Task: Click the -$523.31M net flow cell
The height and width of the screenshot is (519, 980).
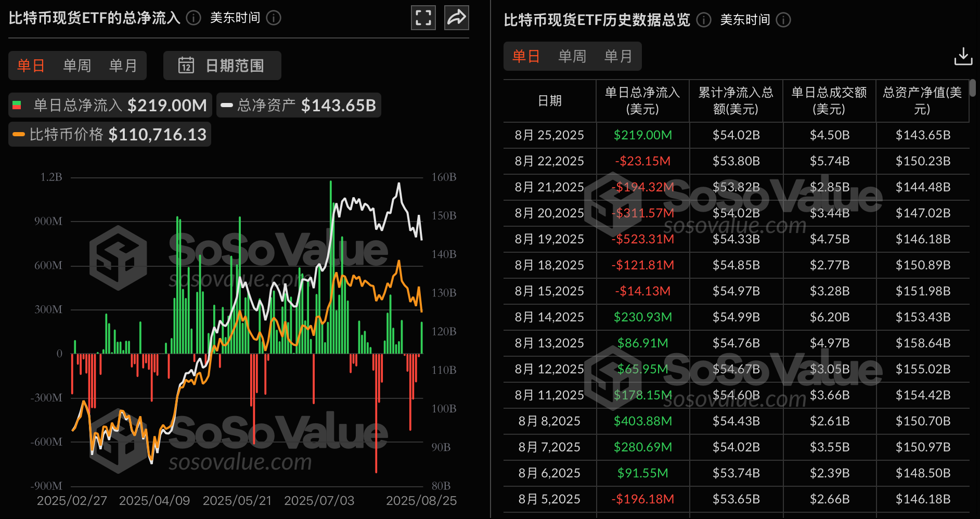Action: (x=643, y=239)
